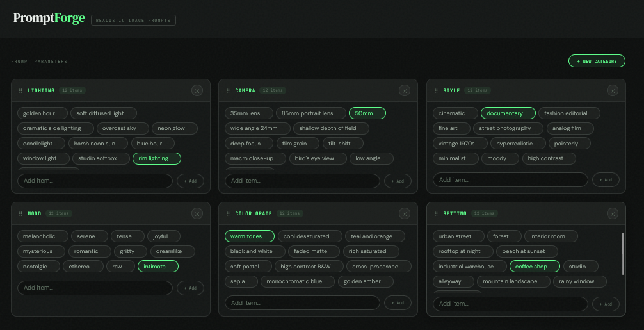The height and width of the screenshot is (330, 644).
Task: Click Add button in Lighting card
Action: (190, 181)
